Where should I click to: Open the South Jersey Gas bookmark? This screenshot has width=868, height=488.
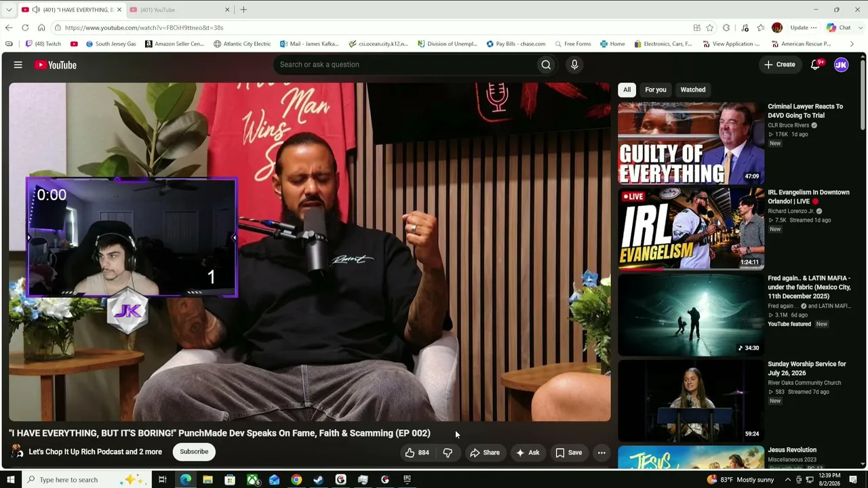(x=111, y=44)
